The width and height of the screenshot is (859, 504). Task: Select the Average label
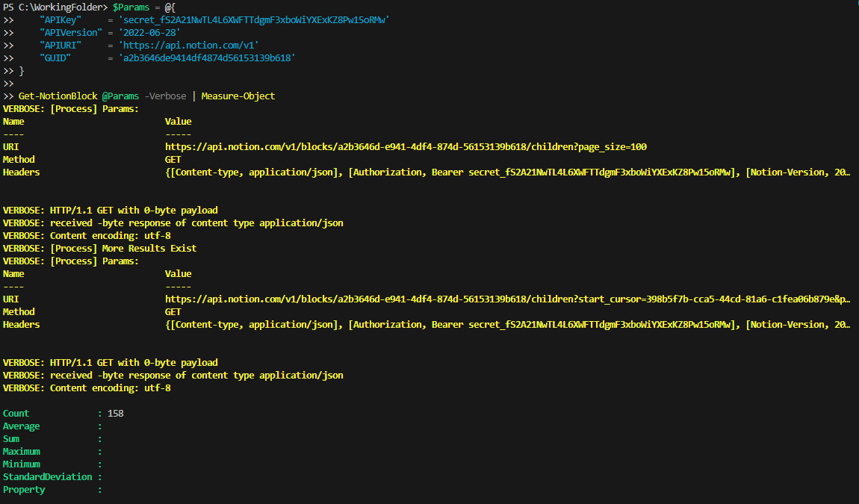[x=22, y=426]
